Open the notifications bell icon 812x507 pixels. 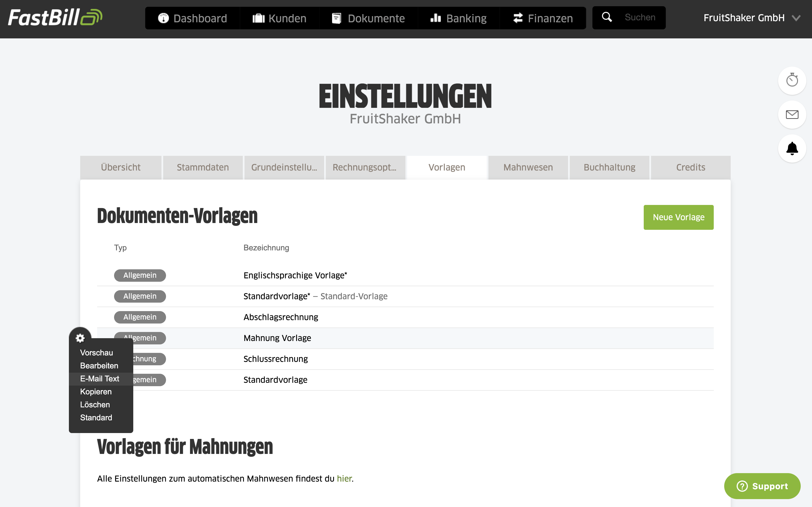[x=792, y=148]
